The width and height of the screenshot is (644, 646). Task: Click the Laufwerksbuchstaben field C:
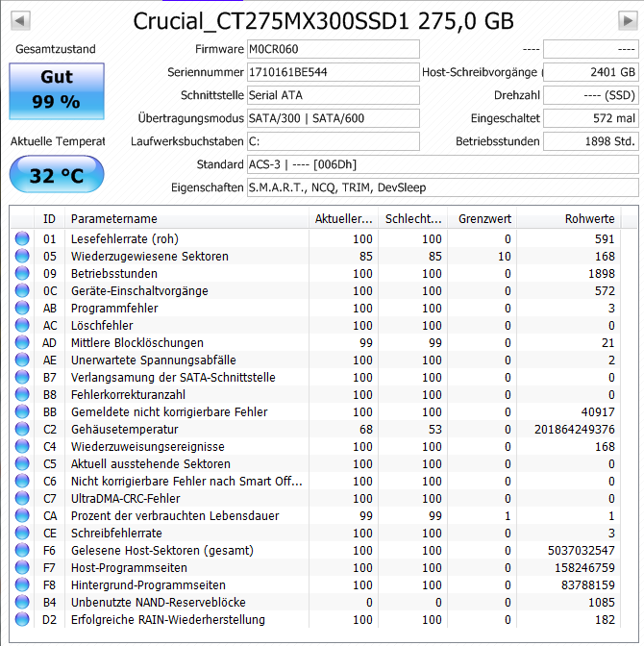pyautogui.click(x=333, y=141)
